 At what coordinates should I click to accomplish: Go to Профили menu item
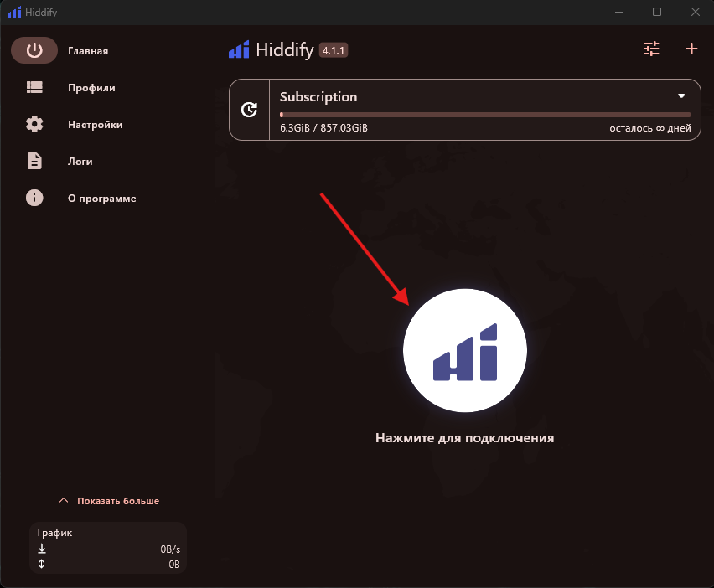[91, 88]
